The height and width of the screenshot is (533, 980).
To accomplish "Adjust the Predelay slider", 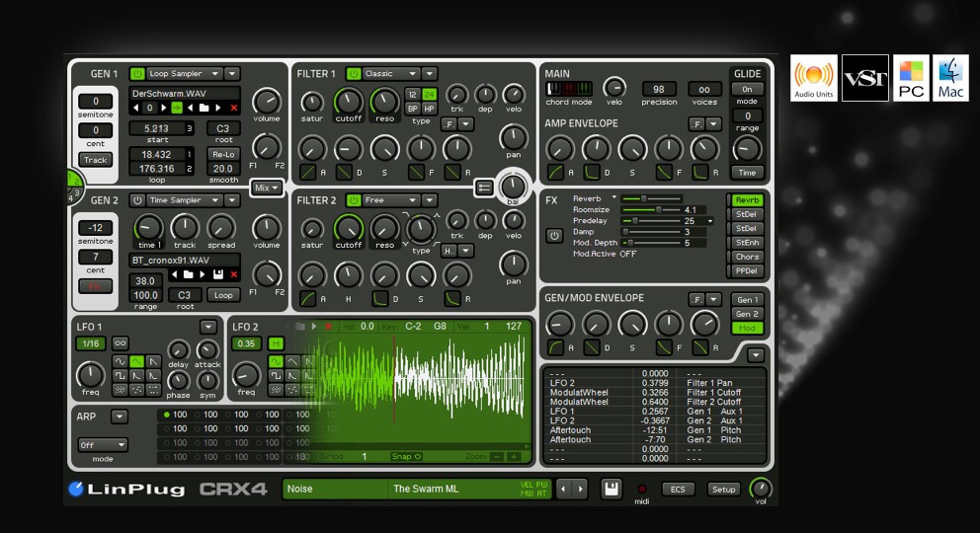I will pyautogui.click(x=651, y=221).
